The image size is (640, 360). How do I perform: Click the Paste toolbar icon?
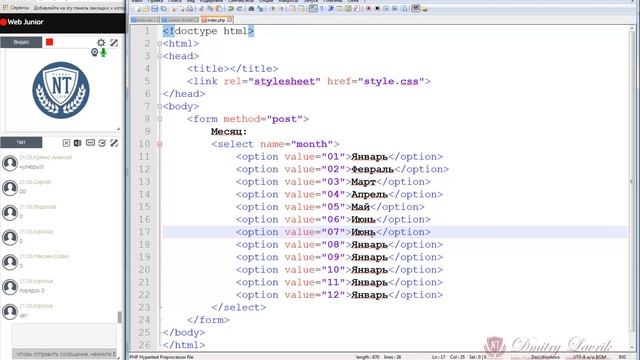219,9
